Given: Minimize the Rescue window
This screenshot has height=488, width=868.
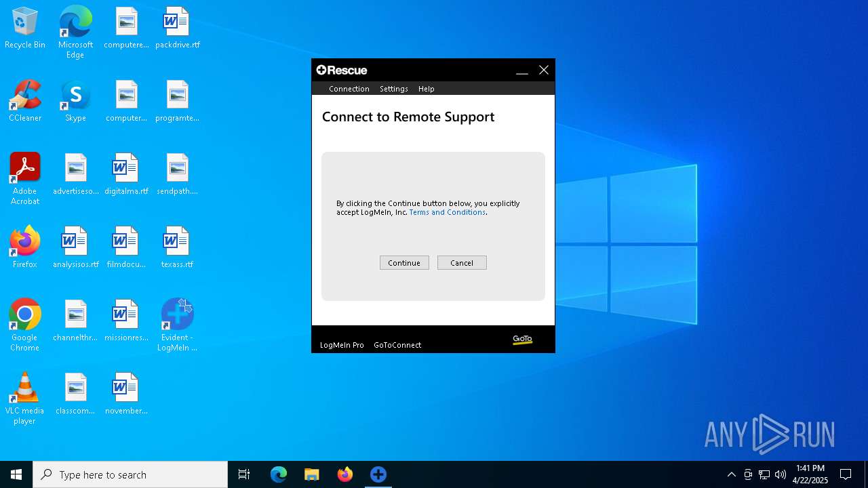Looking at the screenshot, I should point(521,70).
